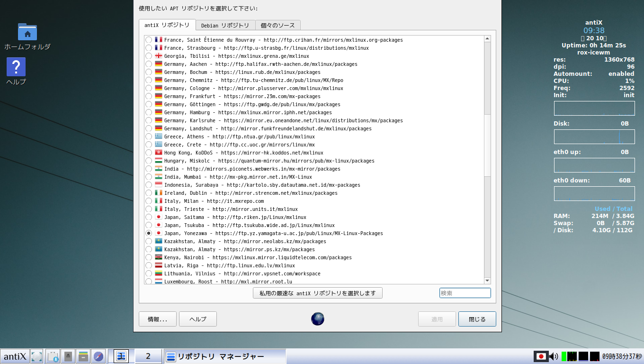Switch to the antiX リポジトリ tab
Image resolution: width=644 pixels, height=364 pixels.
pyautogui.click(x=167, y=25)
